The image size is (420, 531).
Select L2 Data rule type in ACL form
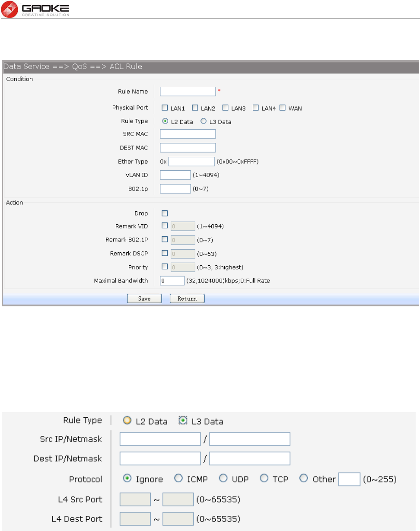(165, 121)
